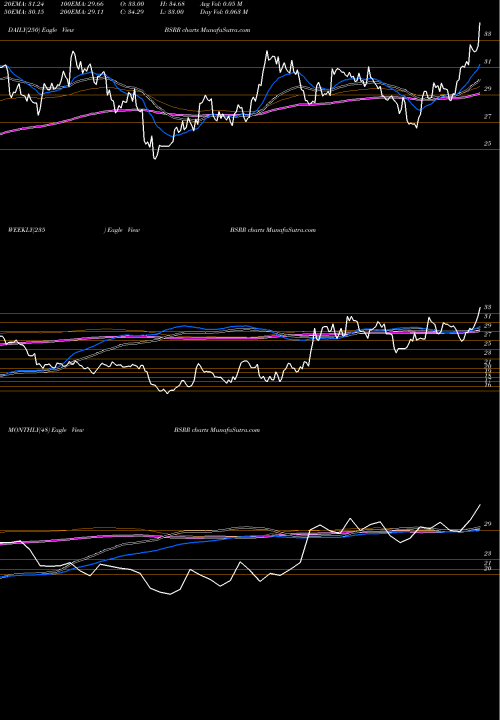
Task: Click the 33 label on daily chart axis
Action: pos(488,34)
